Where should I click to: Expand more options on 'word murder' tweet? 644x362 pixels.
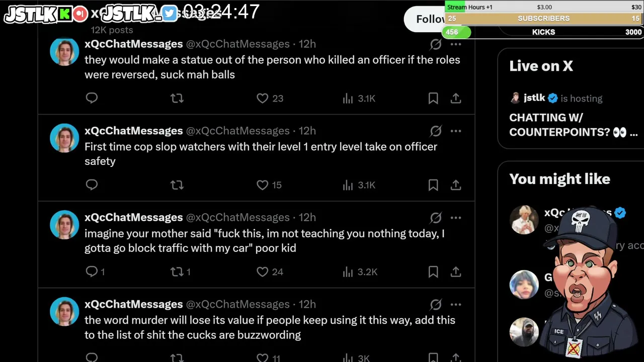[456, 305]
